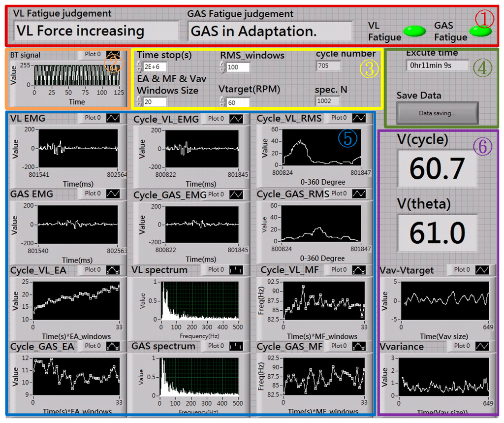This screenshot has width=504, height=423.
Task: Click the RMS_windows stepper arrows
Action: [223, 66]
